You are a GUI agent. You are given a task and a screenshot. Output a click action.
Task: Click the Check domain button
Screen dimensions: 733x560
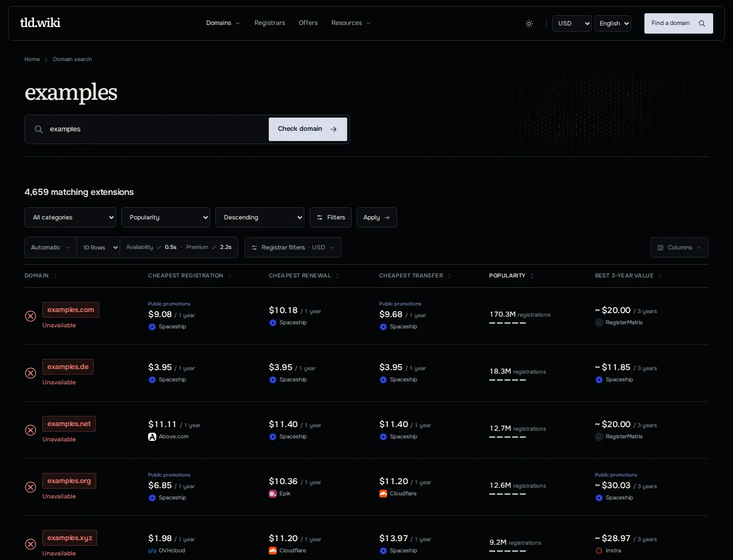click(x=308, y=129)
